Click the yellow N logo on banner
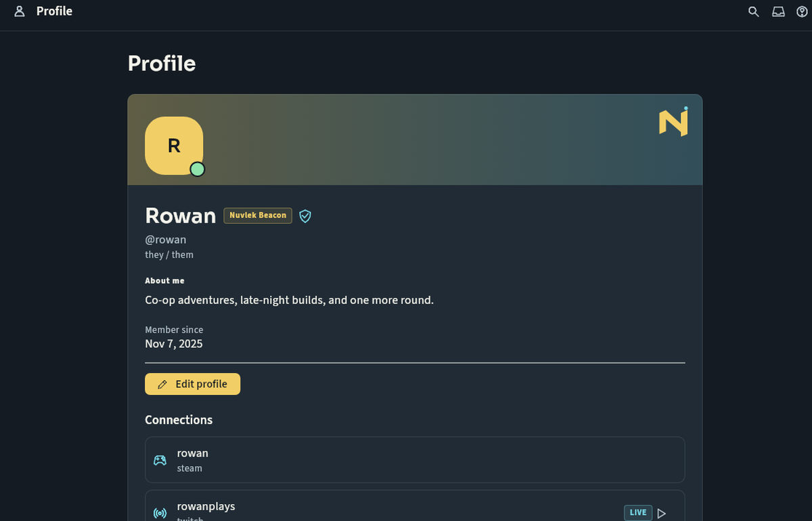This screenshot has width=812, height=521. 674,121
